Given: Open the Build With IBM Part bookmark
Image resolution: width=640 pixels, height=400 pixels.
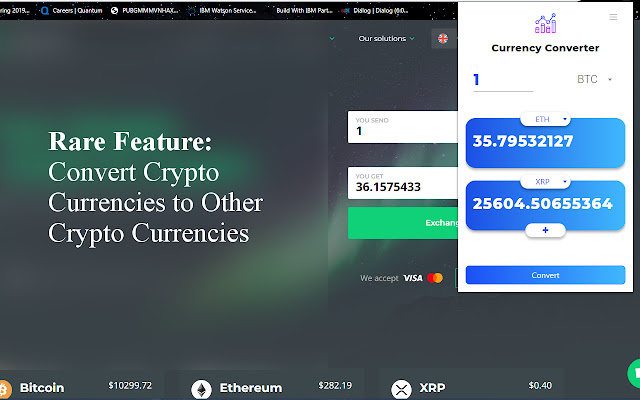Looking at the screenshot, I should pyautogui.click(x=304, y=11).
